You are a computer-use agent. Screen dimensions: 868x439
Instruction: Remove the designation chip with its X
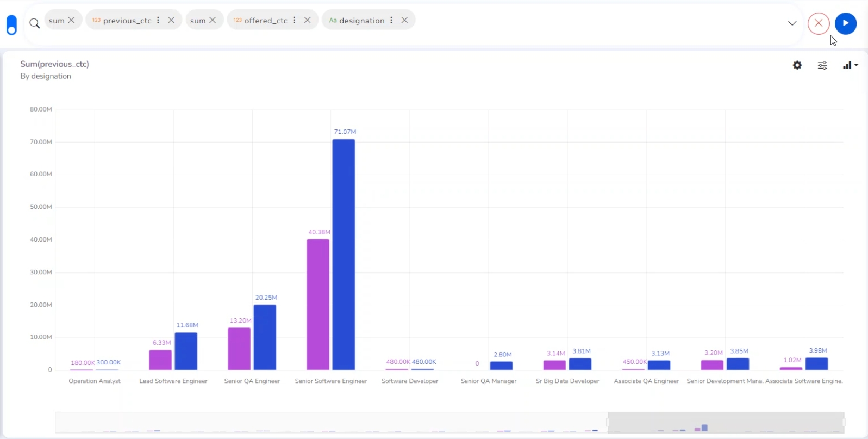pos(404,20)
